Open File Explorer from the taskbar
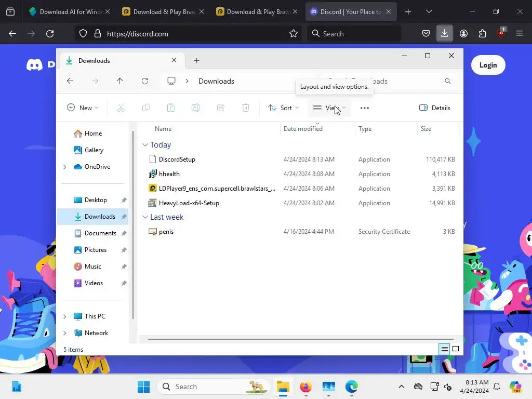532x399 pixels. coord(283,387)
